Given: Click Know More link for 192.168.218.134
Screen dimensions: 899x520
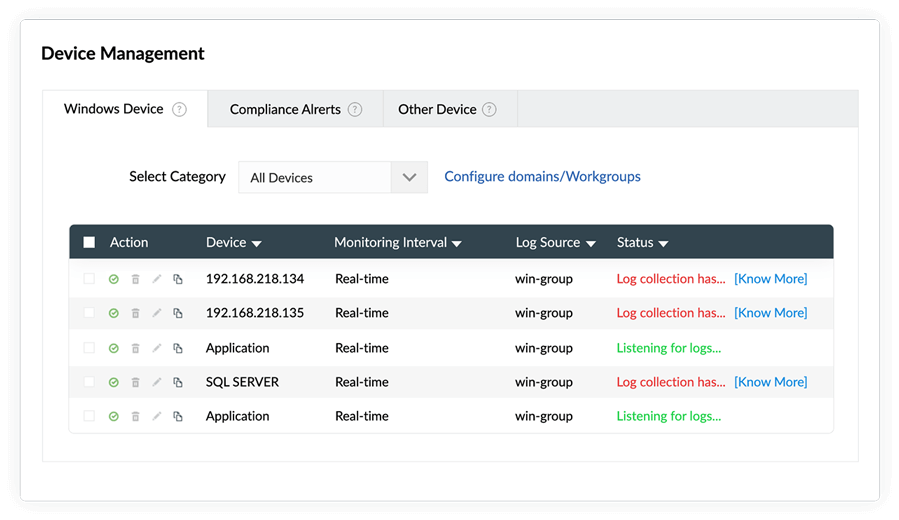Looking at the screenshot, I should (770, 279).
